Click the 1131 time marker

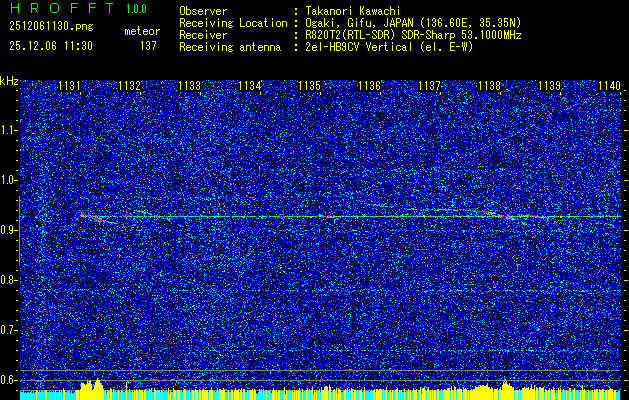[69, 85]
